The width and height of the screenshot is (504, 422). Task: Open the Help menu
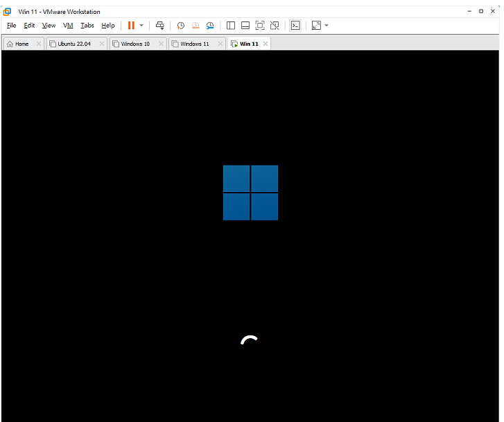coord(108,26)
